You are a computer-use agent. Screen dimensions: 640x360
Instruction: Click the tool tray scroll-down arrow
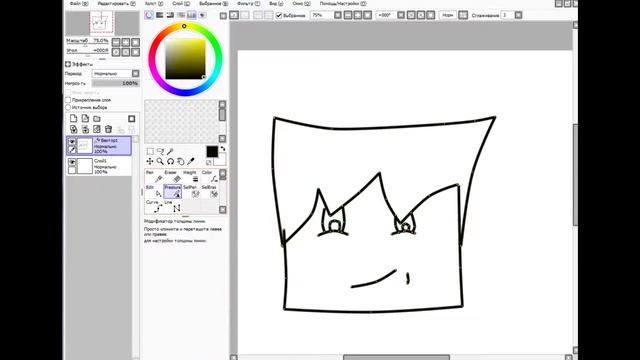tap(222, 210)
